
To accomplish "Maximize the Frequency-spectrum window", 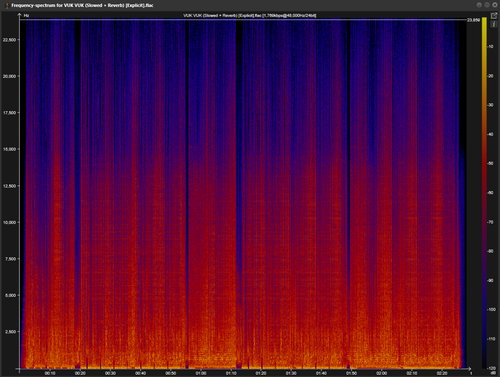I will coord(487,5).
